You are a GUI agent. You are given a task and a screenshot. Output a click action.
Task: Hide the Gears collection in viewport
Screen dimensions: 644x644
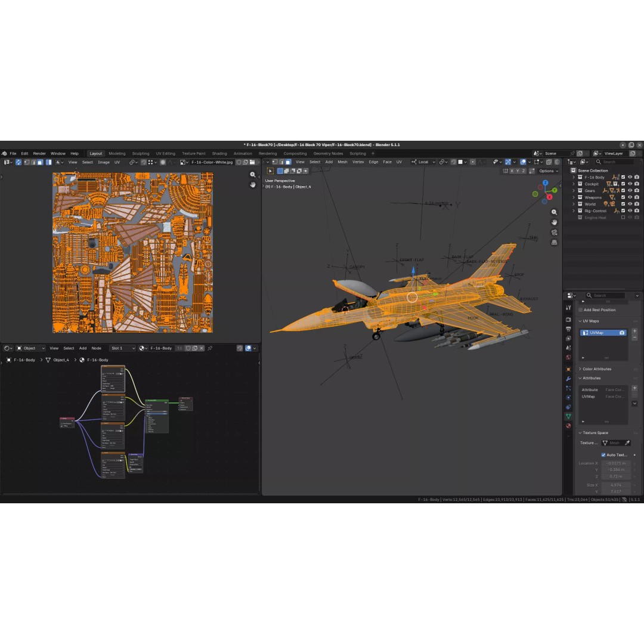click(x=630, y=190)
